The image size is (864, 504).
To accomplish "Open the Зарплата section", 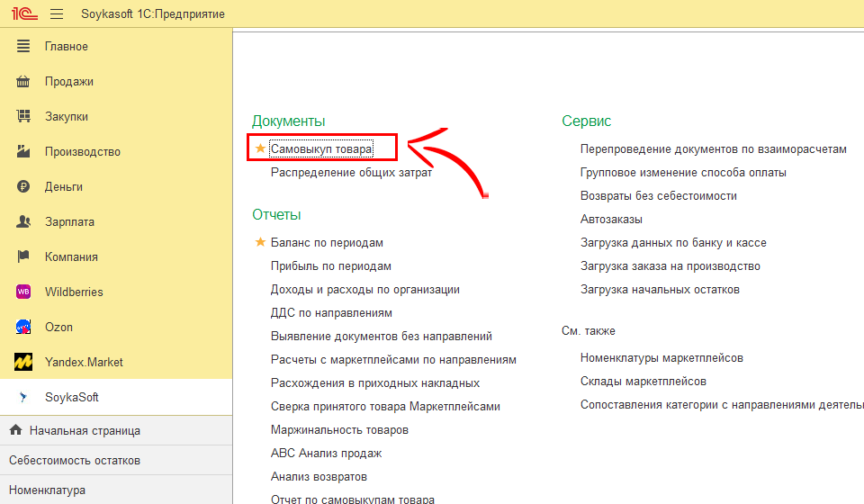I will click(x=69, y=222).
